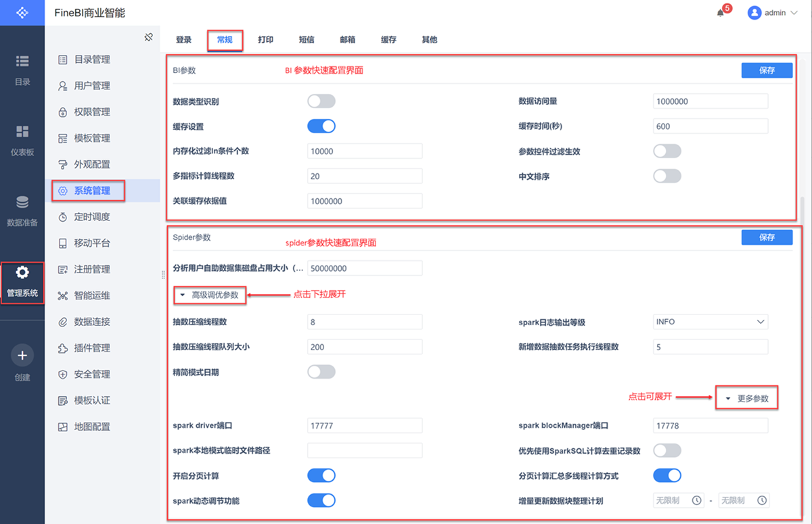Open the spark日志输出等级 INFO dropdown
The width and height of the screenshot is (812, 524).
710,322
